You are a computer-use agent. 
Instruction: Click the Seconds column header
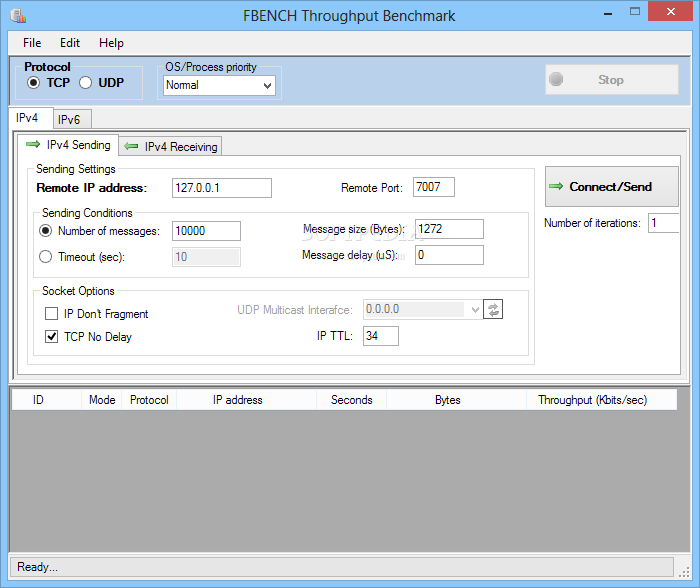(x=352, y=400)
